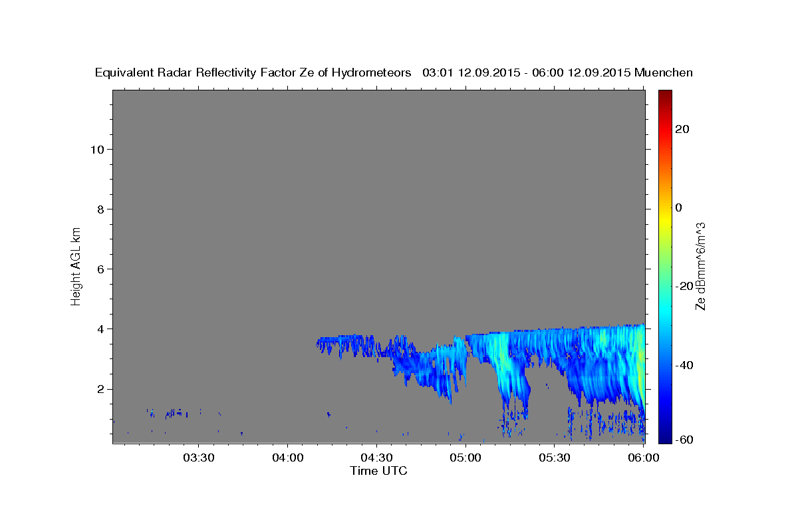Click the '04:00' time tick label
The image size is (798, 532).
pyautogui.click(x=287, y=458)
